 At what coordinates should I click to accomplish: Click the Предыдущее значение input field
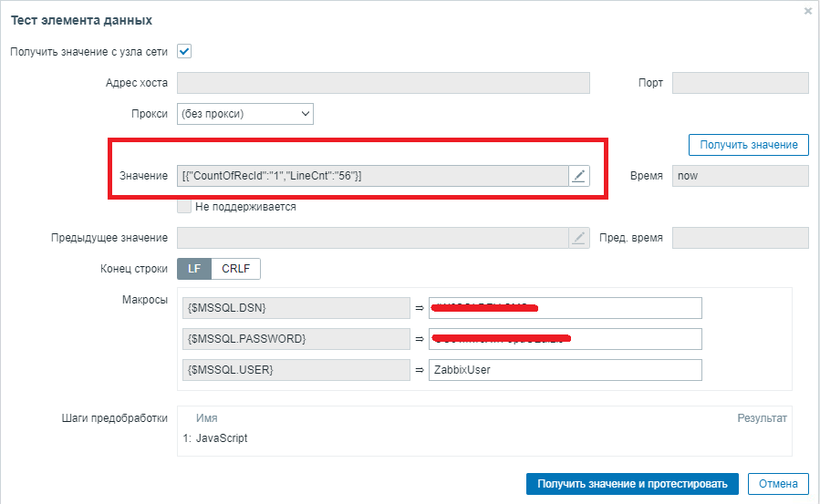tap(372, 238)
